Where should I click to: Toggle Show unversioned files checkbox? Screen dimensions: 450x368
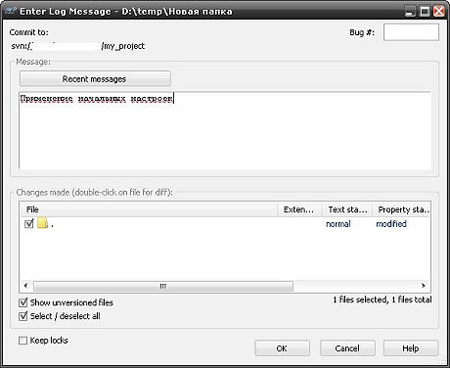tap(23, 303)
